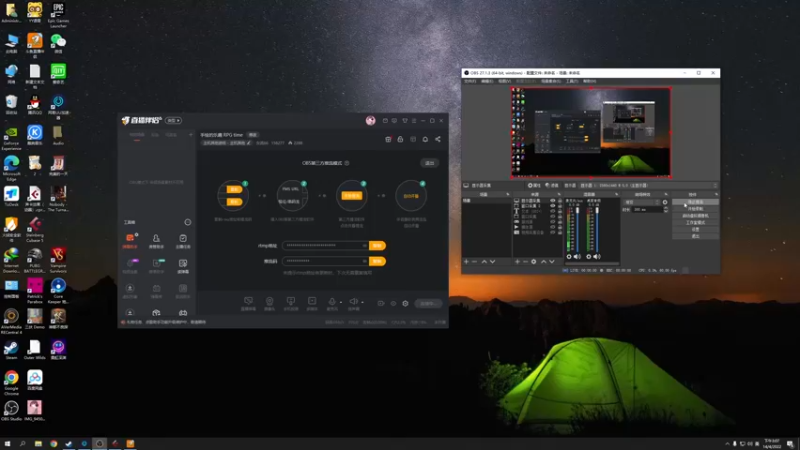Open the 文件(F) menu in OBS
This screenshot has height=450, width=800.
[x=470, y=81]
